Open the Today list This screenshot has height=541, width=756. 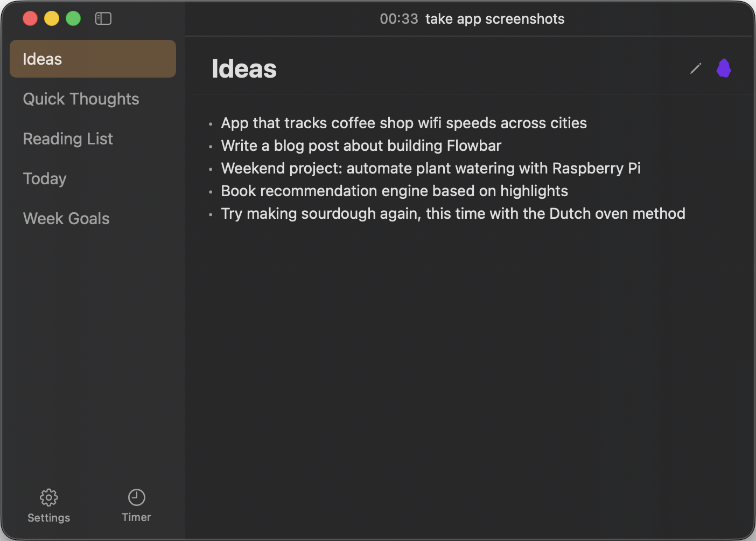(x=45, y=179)
